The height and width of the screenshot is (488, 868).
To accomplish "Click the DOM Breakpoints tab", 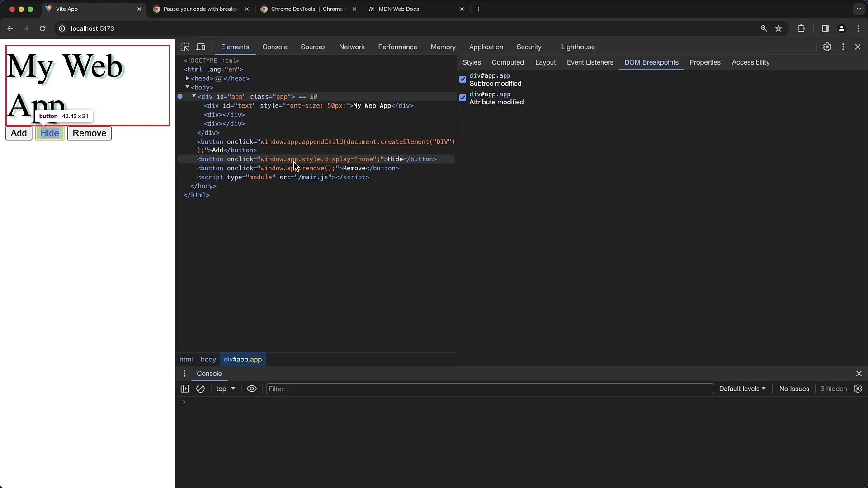I will pos(651,62).
